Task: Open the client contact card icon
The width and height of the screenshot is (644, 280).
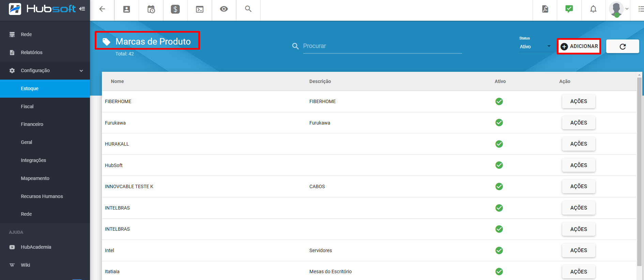Action: pos(126,9)
